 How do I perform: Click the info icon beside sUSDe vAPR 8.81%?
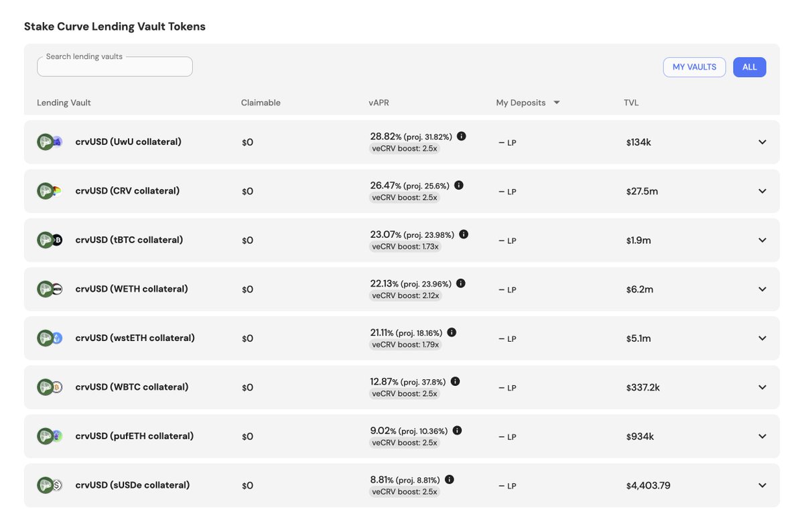click(x=450, y=480)
